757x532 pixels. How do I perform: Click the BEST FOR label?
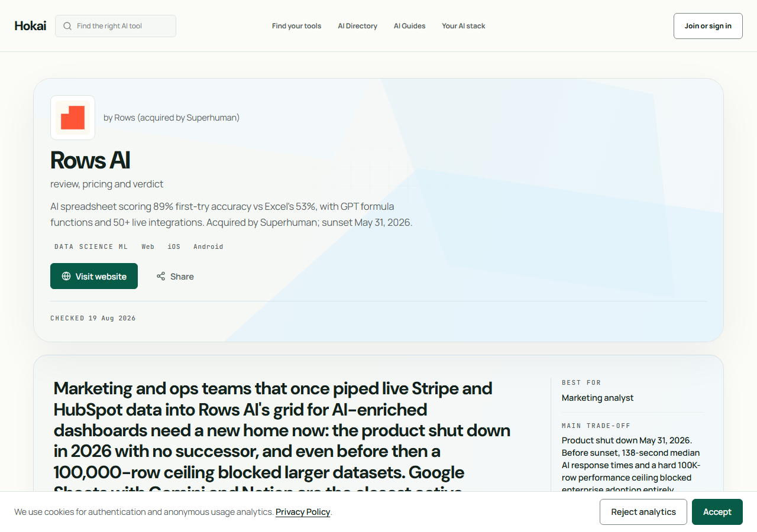[x=581, y=382]
